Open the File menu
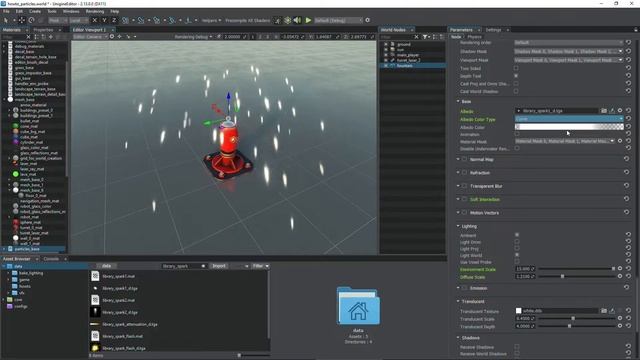Screen dimensions: 640x360 6,11
